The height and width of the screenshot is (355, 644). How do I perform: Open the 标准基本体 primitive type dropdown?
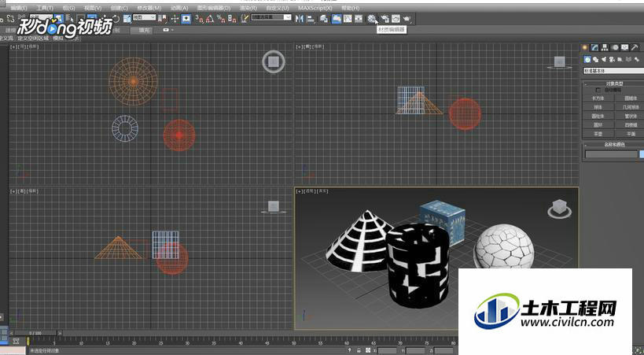(x=613, y=71)
